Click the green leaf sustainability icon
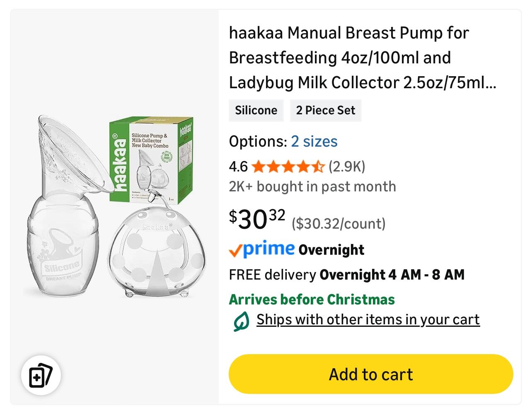 pos(241,321)
